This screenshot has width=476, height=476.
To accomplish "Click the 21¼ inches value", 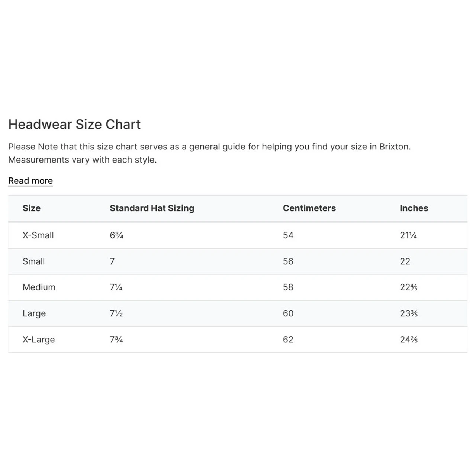I will 408,235.
